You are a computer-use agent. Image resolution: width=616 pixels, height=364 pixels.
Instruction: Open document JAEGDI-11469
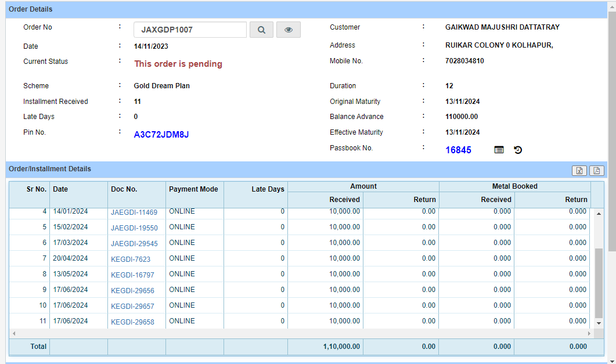pos(134,212)
